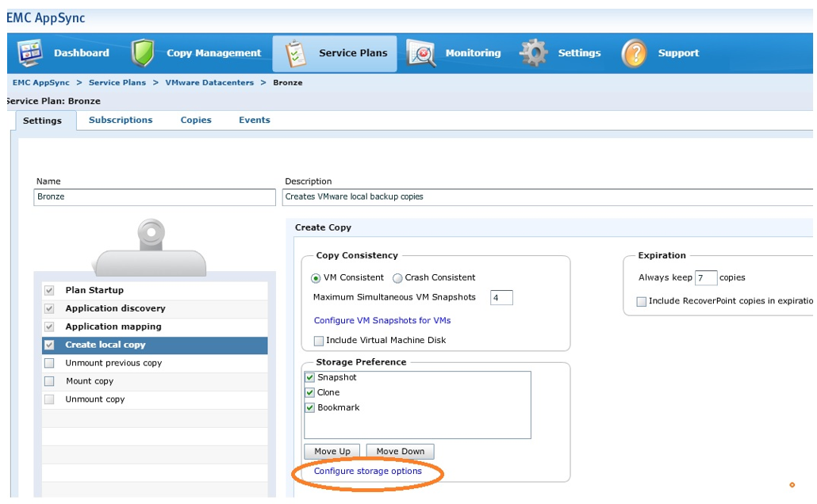Image resolution: width=817 pixels, height=504 pixels.
Task: Open the Events tab
Action: click(x=255, y=120)
